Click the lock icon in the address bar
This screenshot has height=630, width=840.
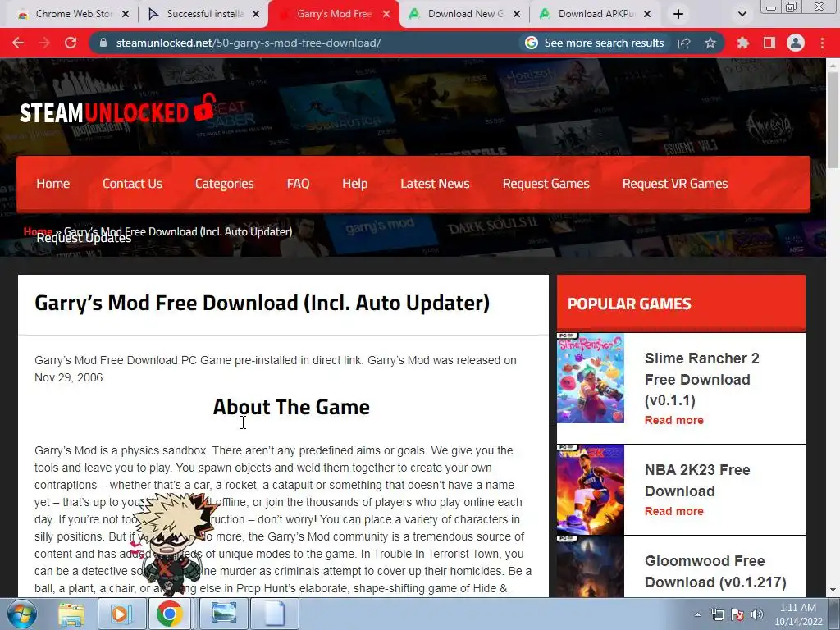click(103, 43)
